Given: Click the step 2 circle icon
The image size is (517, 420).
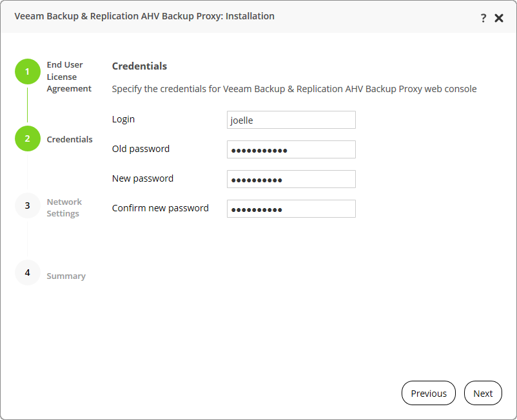Looking at the screenshot, I should click(x=27, y=138).
